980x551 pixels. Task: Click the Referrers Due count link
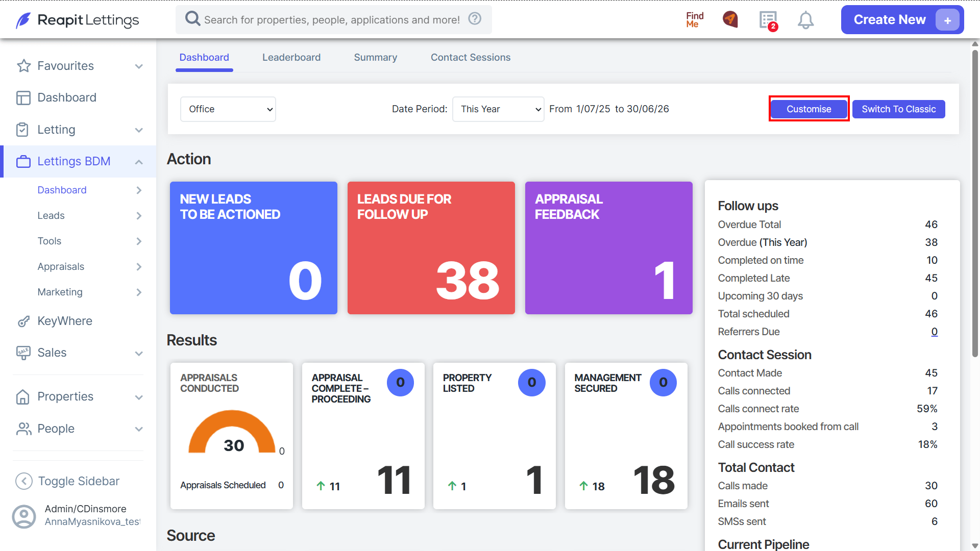tap(934, 332)
